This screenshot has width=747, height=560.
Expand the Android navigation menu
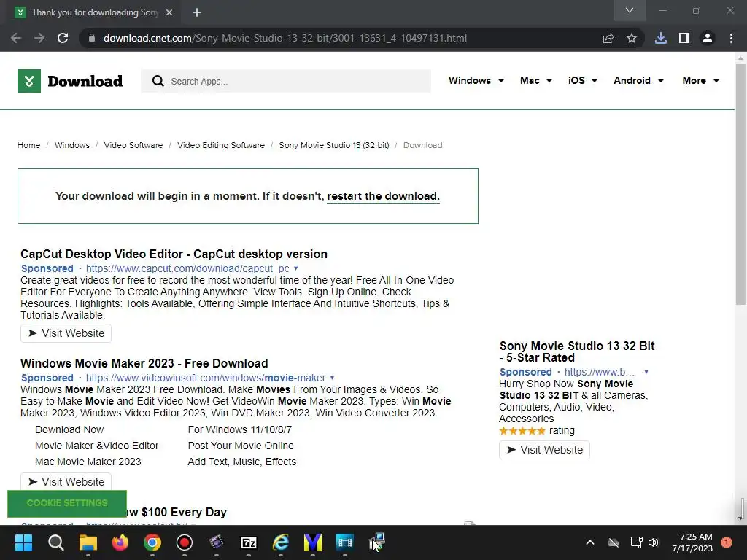[639, 80]
